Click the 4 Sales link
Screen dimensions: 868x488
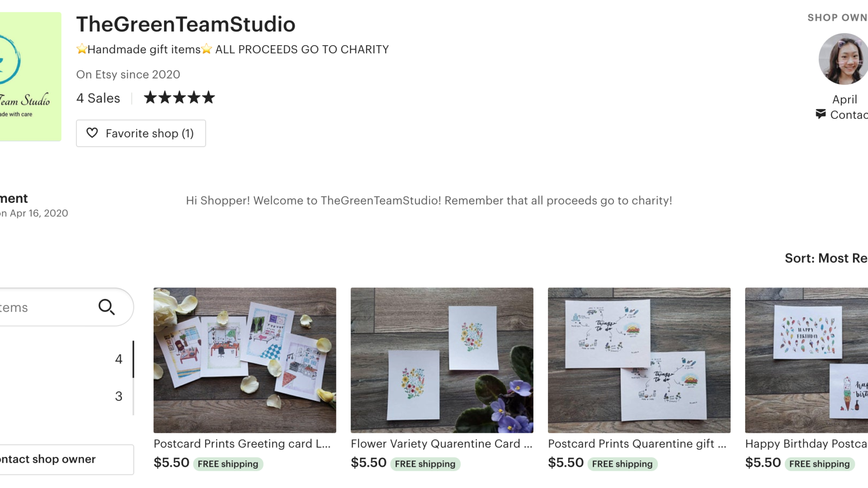point(98,98)
